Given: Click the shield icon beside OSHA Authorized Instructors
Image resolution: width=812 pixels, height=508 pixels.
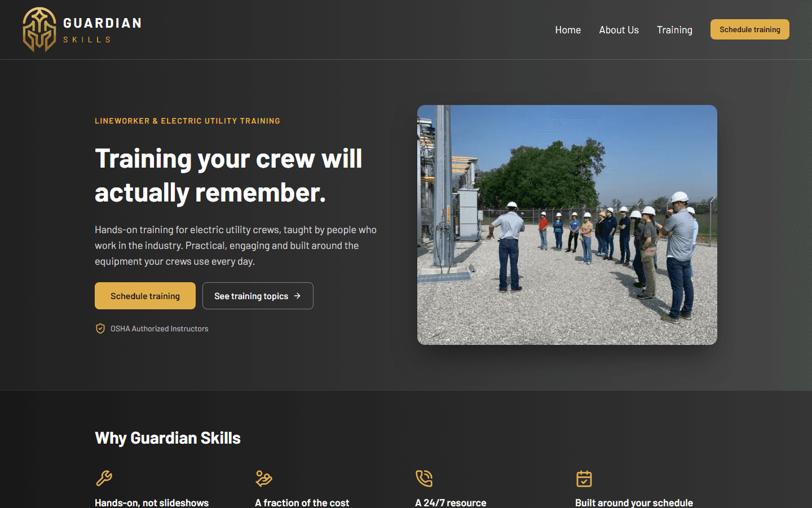Looking at the screenshot, I should pos(100,329).
